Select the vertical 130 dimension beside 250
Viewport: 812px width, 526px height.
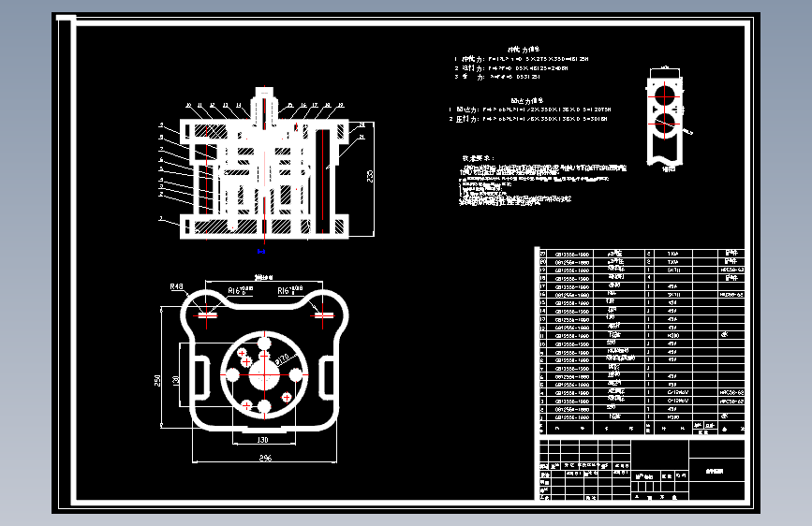coord(175,381)
